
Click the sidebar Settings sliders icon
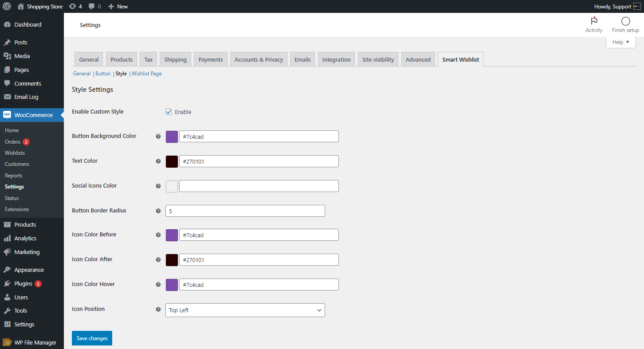pos(8,325)
